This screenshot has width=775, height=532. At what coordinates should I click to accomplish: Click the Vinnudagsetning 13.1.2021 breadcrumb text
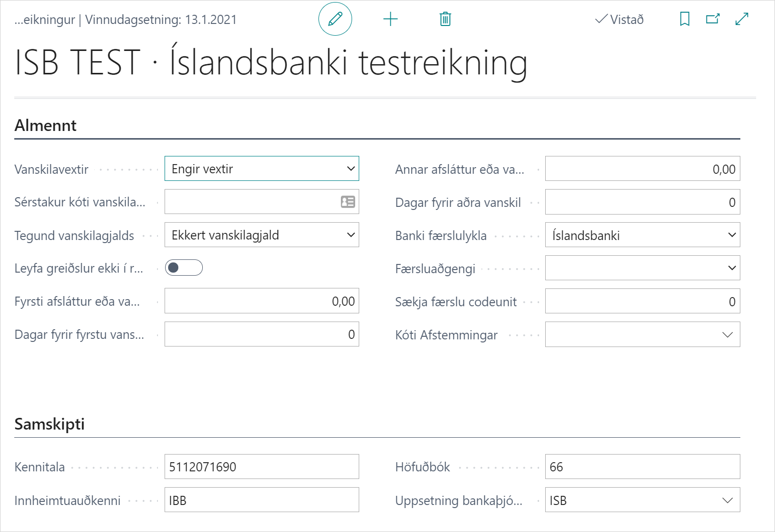pos(161,20)
